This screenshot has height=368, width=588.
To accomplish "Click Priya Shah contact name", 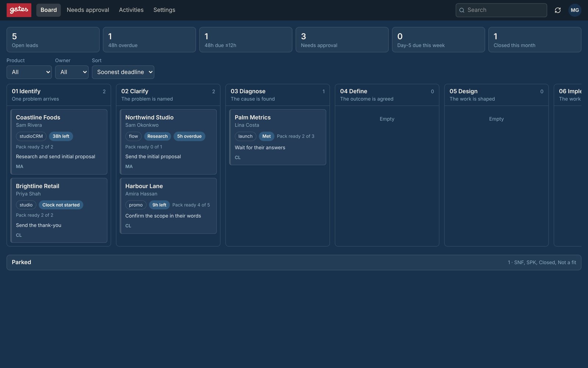I will point(28,194).
